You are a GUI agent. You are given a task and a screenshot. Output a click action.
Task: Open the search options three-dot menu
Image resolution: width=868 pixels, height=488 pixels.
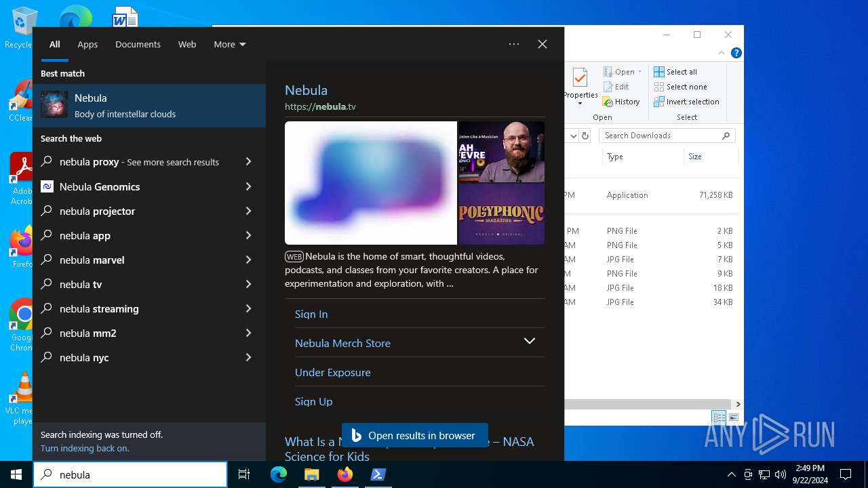point(514,44)
